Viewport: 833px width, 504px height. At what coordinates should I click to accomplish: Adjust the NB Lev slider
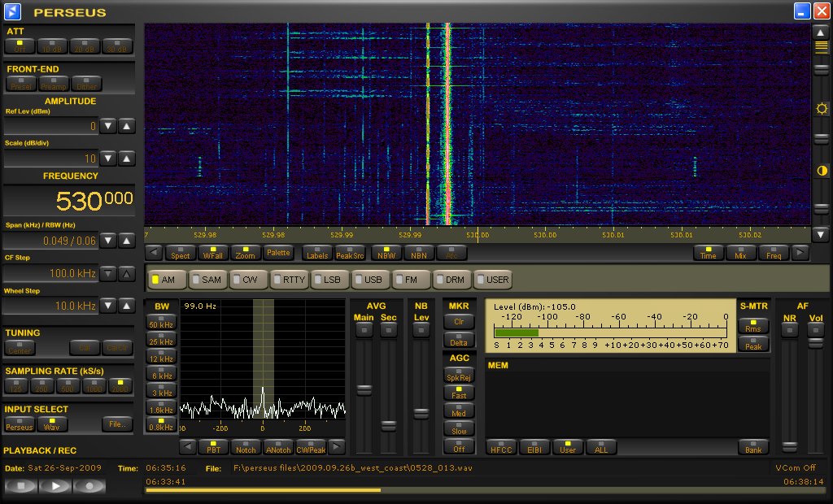pyautogui.click(x=421, y=414)
